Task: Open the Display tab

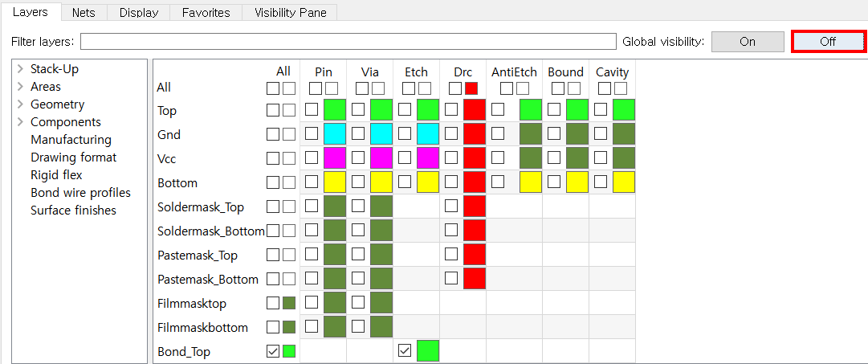Action: click(138, 13)
